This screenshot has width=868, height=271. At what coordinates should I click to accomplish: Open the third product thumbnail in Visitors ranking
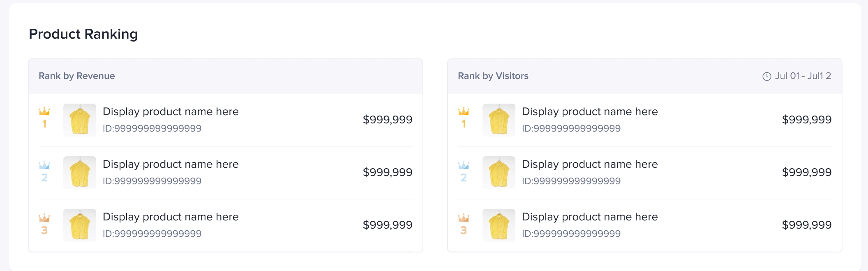499,225
